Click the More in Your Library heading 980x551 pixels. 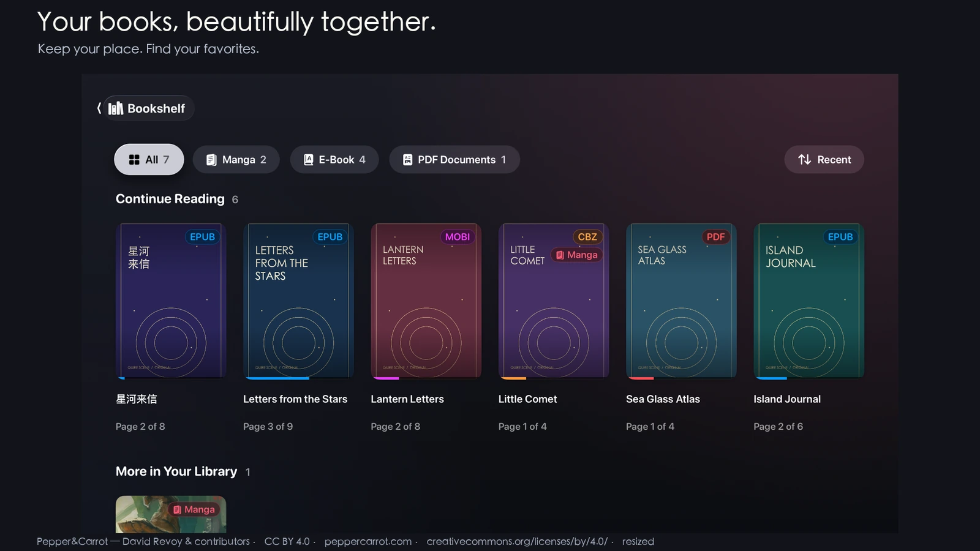click(176, 471)
